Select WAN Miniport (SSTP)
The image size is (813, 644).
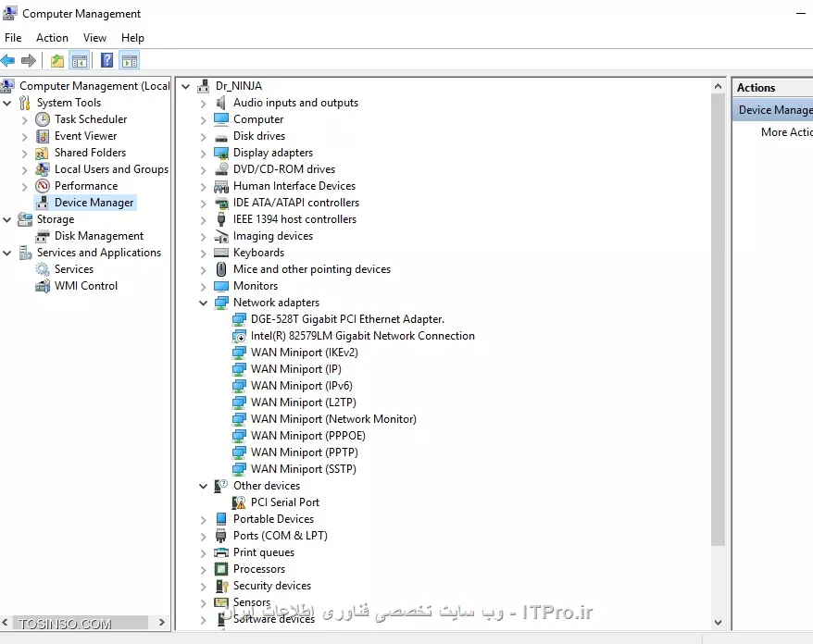(304, 469)
